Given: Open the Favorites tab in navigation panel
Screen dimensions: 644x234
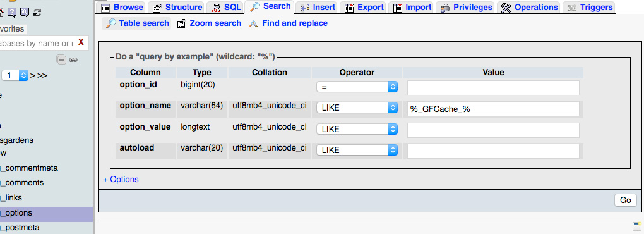Looking at the screenshot, I should [x=13, y=29].
